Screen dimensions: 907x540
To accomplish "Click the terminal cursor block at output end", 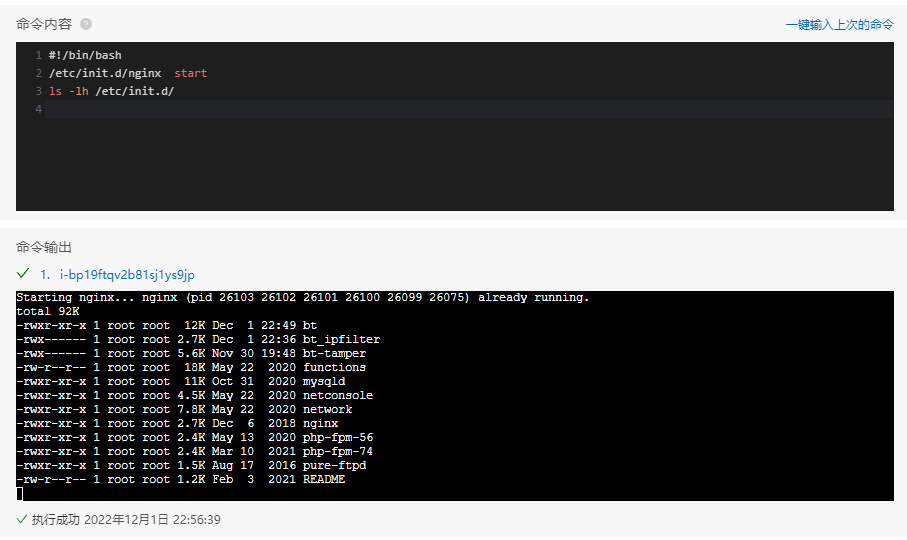I will coord(20,493).
